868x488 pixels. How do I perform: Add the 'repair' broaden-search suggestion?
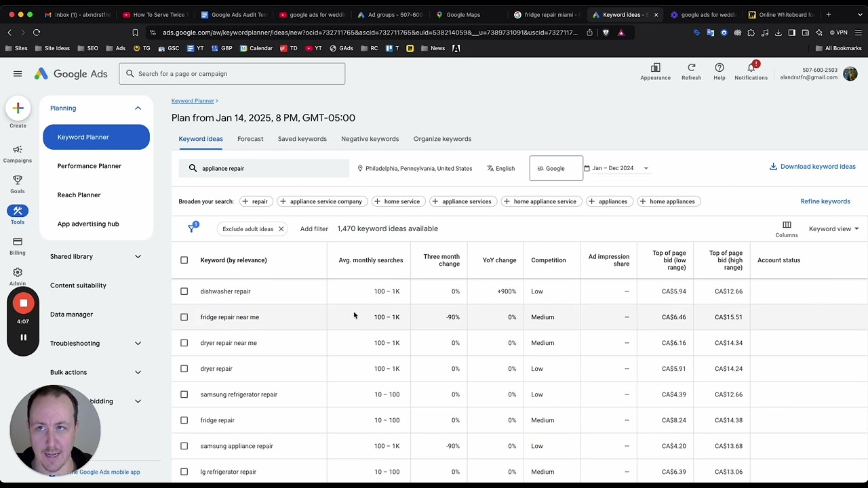[255, 201]
